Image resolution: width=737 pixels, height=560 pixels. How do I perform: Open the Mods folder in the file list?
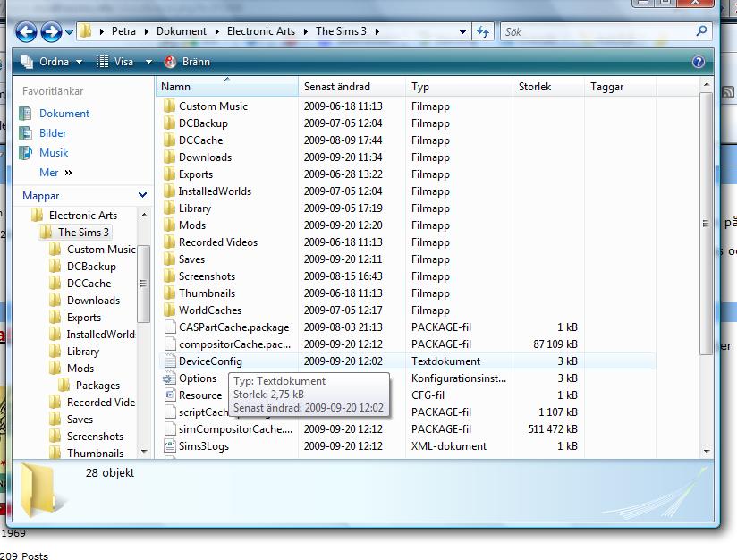click(x=193, y=225)
